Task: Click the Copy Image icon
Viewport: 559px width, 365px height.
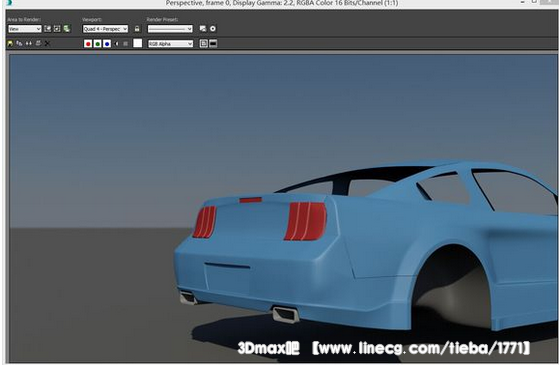Action: coord(19,43)
